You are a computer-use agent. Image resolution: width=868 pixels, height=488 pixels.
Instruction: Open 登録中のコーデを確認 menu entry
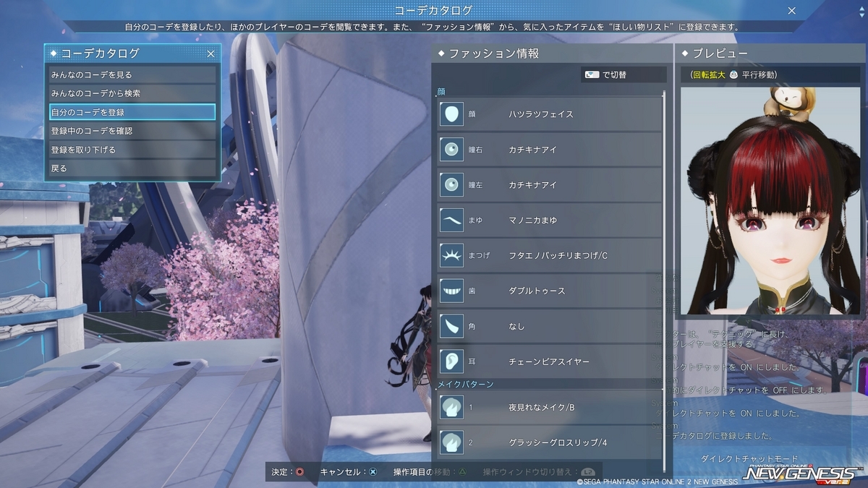click(x=132, y=131)
